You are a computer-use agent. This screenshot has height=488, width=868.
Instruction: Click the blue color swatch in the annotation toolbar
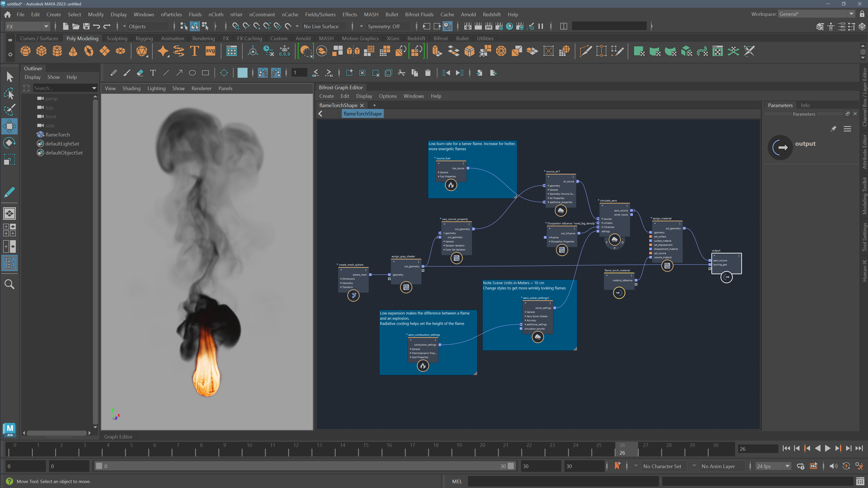click(x=242, y=72)
